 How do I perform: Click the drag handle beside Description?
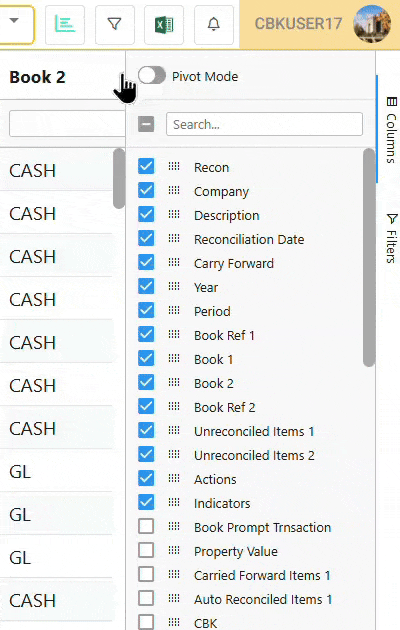(x=174, y=214)
